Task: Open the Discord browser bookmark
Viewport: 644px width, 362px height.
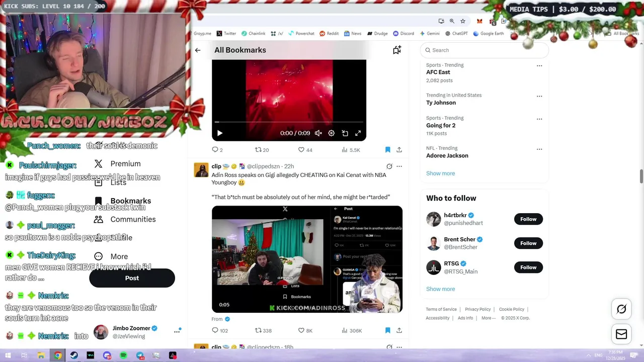Action: (x=404, y=34)
